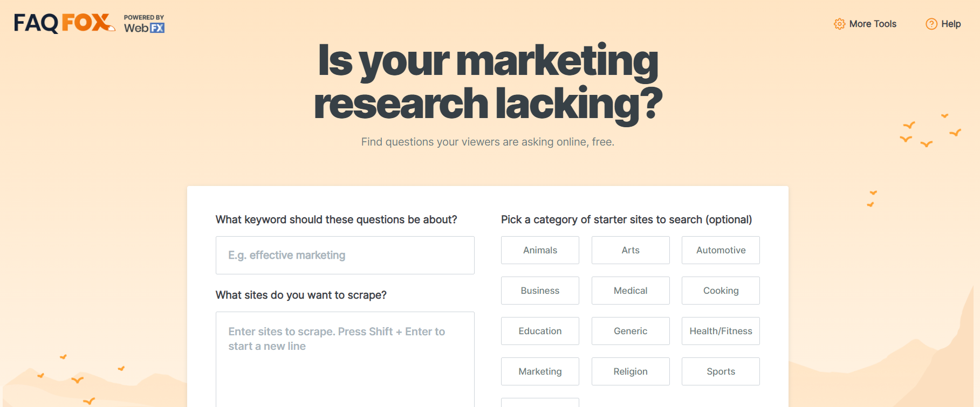The image size is (980, 407).
Task: Select the Generic category button
Action: 631,331
